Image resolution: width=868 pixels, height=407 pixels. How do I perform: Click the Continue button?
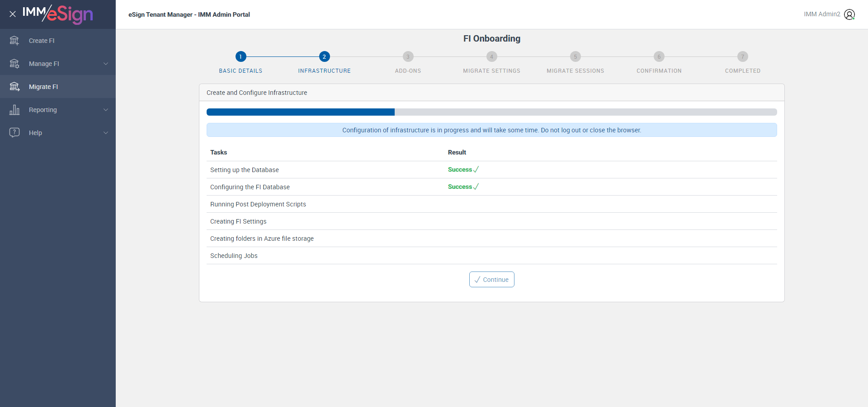pyautogui.click(x=491, y=279)
